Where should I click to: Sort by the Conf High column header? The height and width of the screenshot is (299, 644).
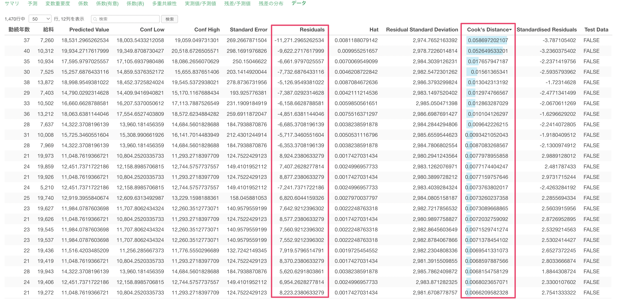click(x=207, y=30)
